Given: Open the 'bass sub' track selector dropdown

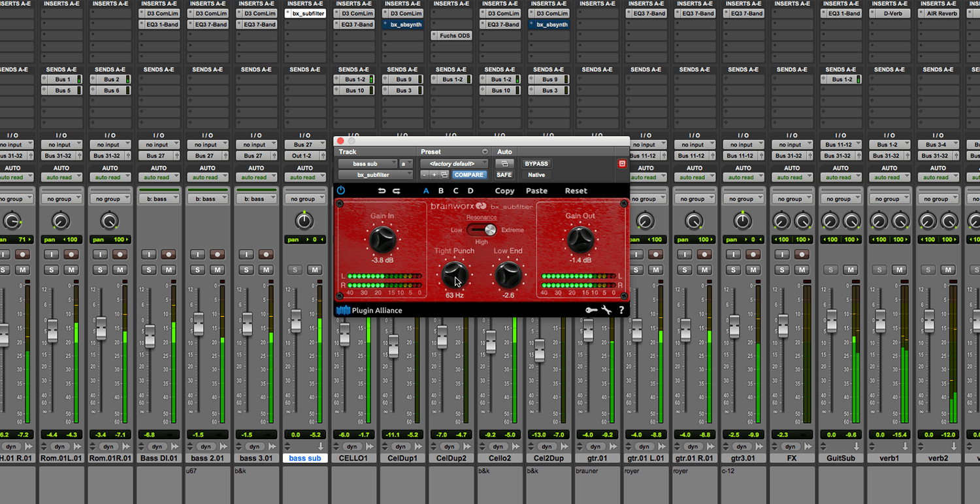Looking at the screenshot, I should click(368, 163).
